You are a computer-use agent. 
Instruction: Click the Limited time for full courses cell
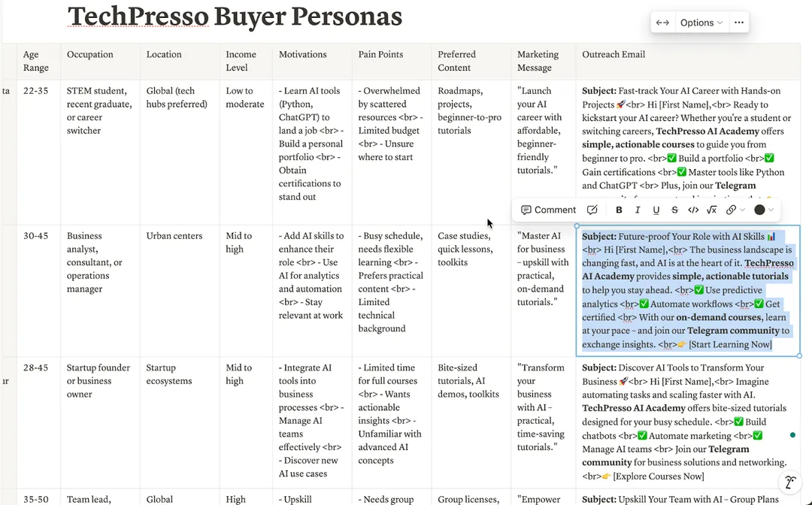coord(392,423)
